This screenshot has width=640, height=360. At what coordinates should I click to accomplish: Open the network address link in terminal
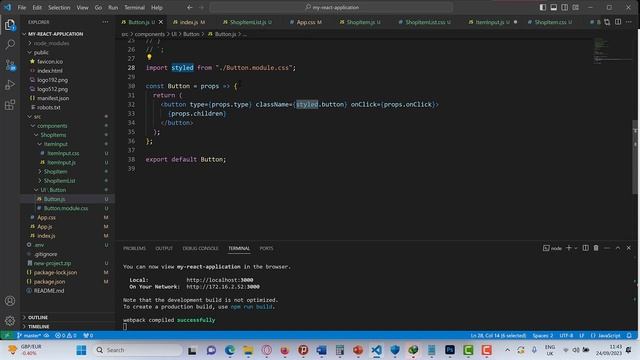click(223, 287)
